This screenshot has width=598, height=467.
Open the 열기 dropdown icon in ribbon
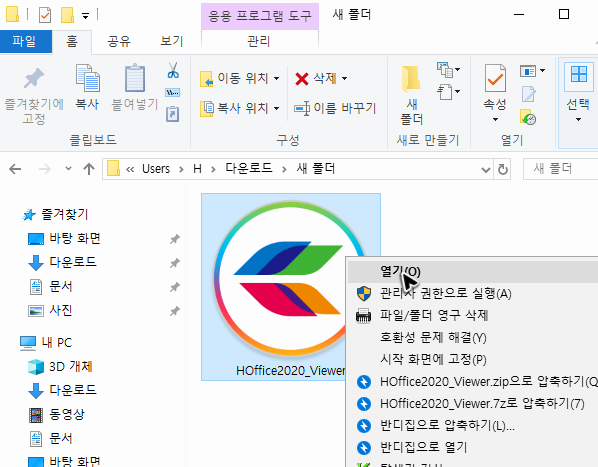pos(532,71)
